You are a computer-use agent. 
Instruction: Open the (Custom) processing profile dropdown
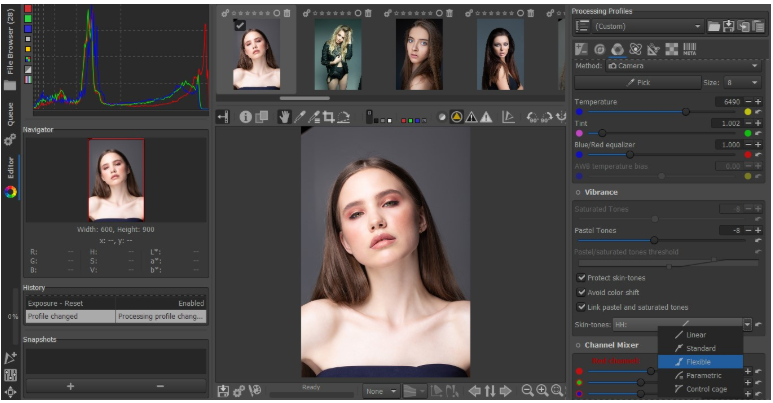coord(649,26)
